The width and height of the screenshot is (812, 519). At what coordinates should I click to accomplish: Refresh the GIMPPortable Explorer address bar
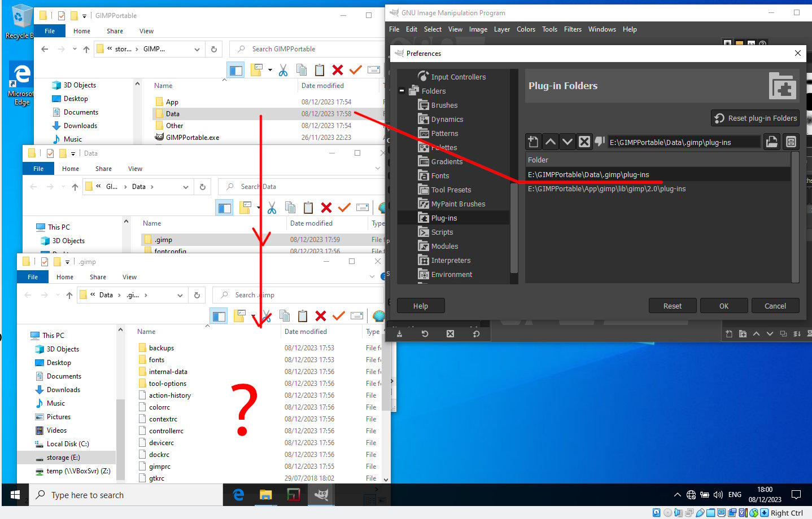[x=214, y=49]
